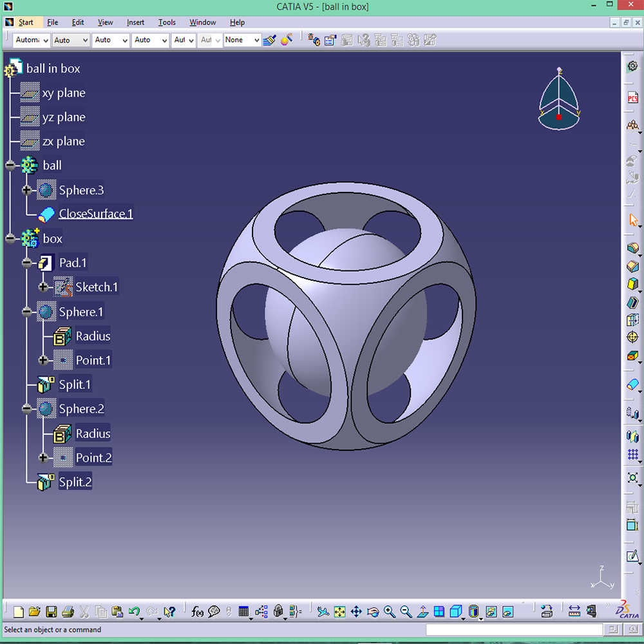Toggle the shaded render style cube icon
This screenshot has width=644, height=644.
pos(456,612)
